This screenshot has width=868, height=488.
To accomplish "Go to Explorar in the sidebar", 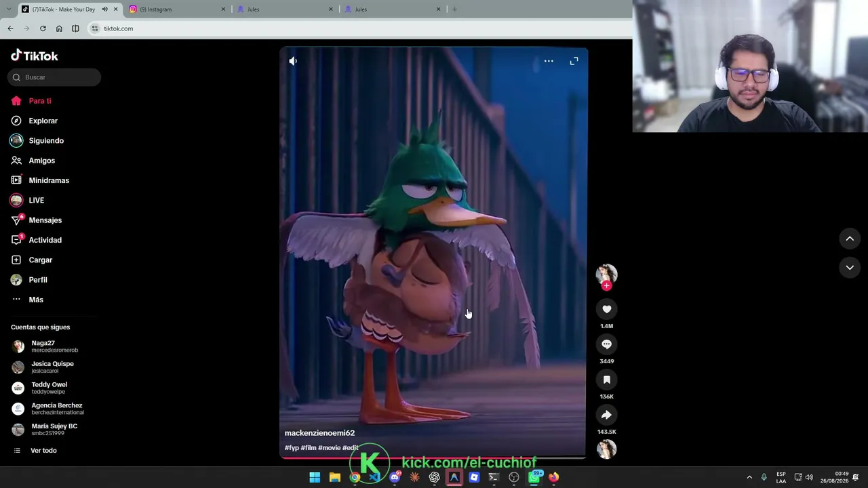I will (x=34, y=121).
